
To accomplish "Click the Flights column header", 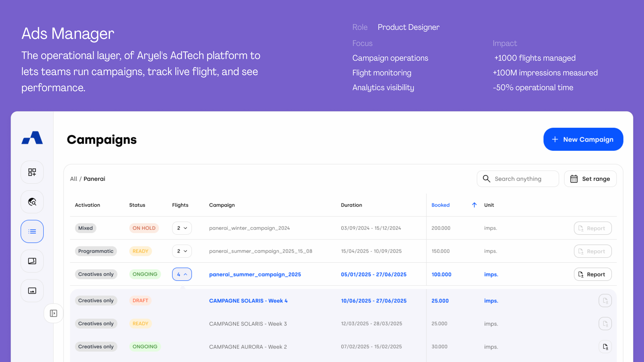I will [x=180, y=205].
